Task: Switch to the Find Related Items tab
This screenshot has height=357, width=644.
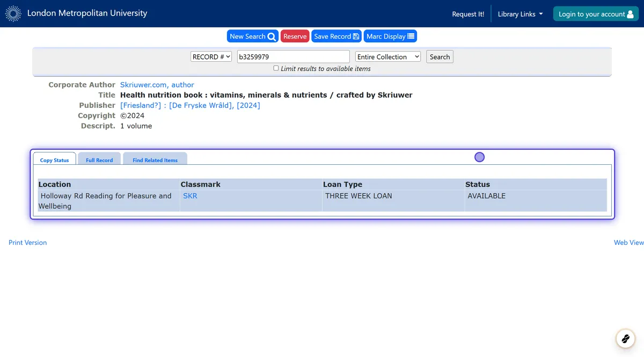Action: tap(155, 158)
